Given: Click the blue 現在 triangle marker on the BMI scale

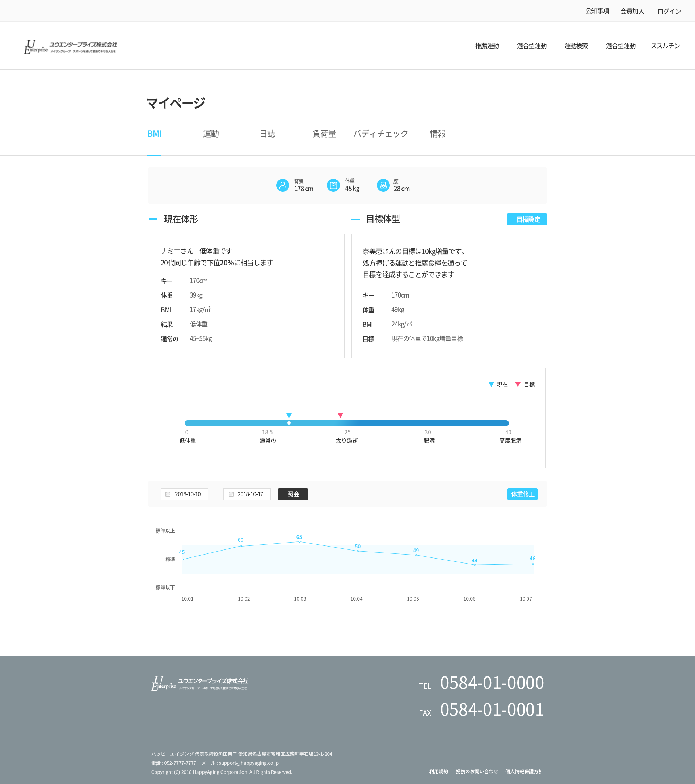Looking at the screenshot, I should [289, 415].
